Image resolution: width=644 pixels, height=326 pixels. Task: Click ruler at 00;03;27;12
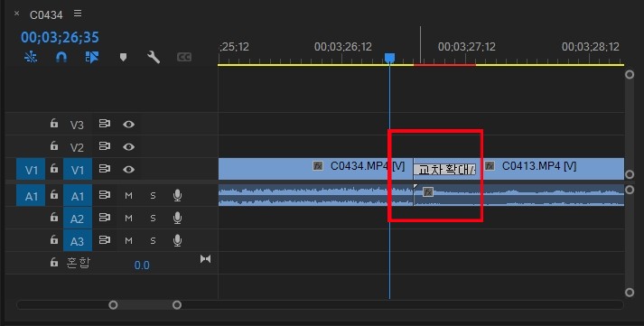(467, 47)
